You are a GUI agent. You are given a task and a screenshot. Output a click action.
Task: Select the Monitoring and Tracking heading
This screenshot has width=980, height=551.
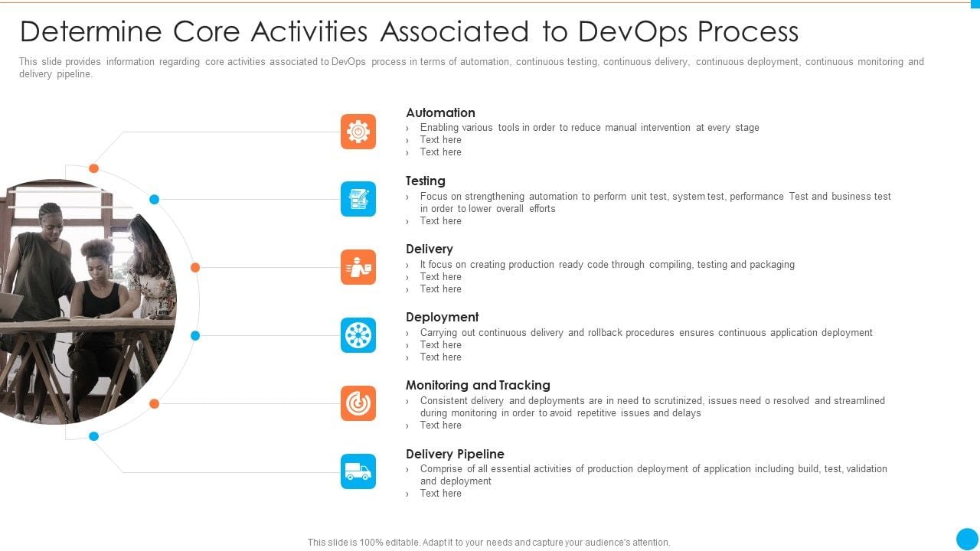478,385
